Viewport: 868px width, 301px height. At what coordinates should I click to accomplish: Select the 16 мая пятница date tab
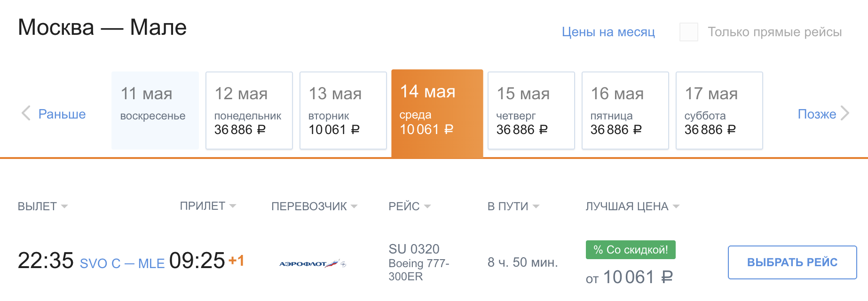point(625,111)
